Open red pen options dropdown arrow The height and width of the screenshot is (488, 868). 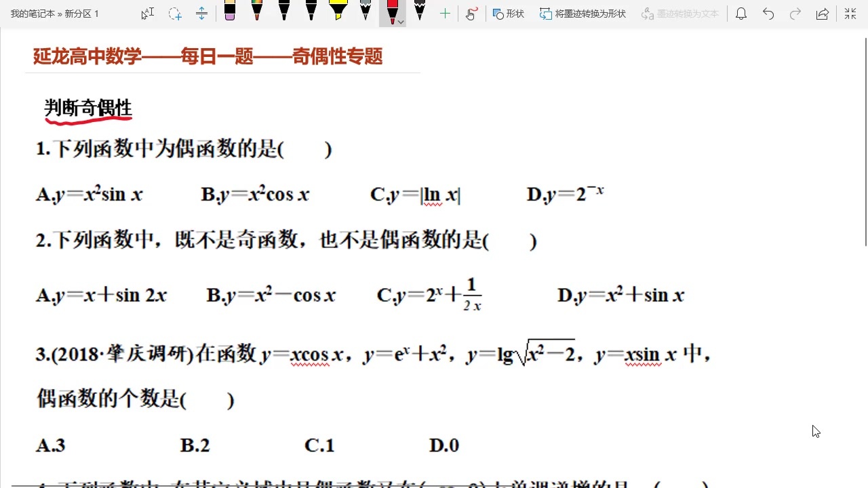401,22
